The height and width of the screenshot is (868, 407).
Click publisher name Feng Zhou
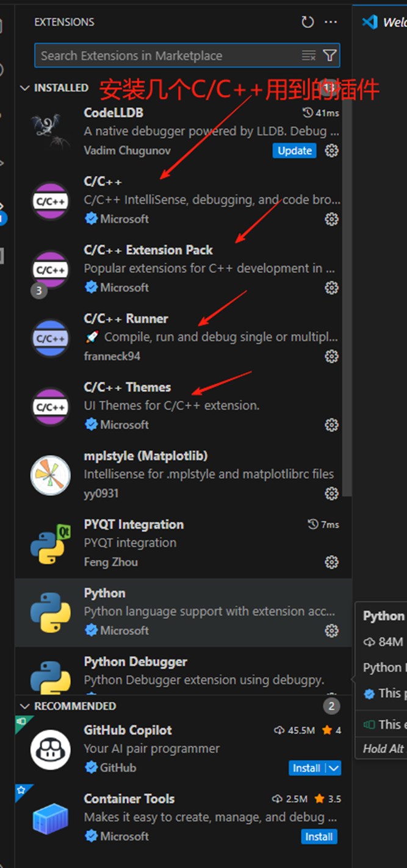[x=111, y=562]
